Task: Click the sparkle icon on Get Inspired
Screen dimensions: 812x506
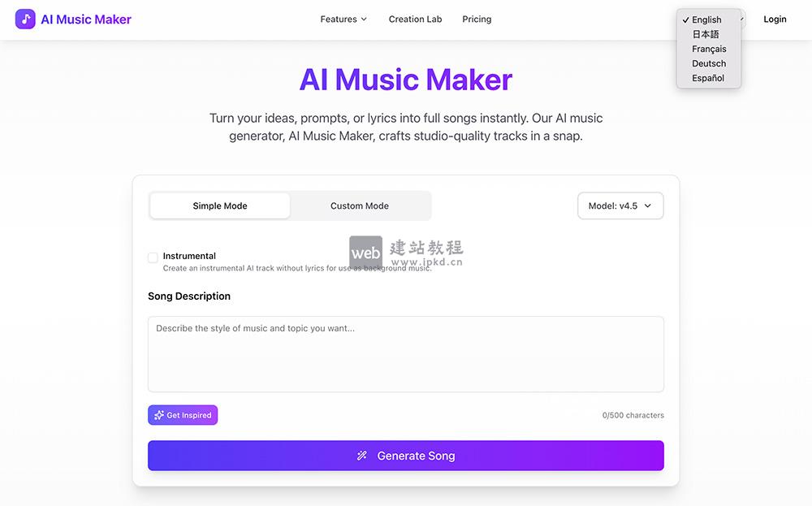Action: coord(158,415)
